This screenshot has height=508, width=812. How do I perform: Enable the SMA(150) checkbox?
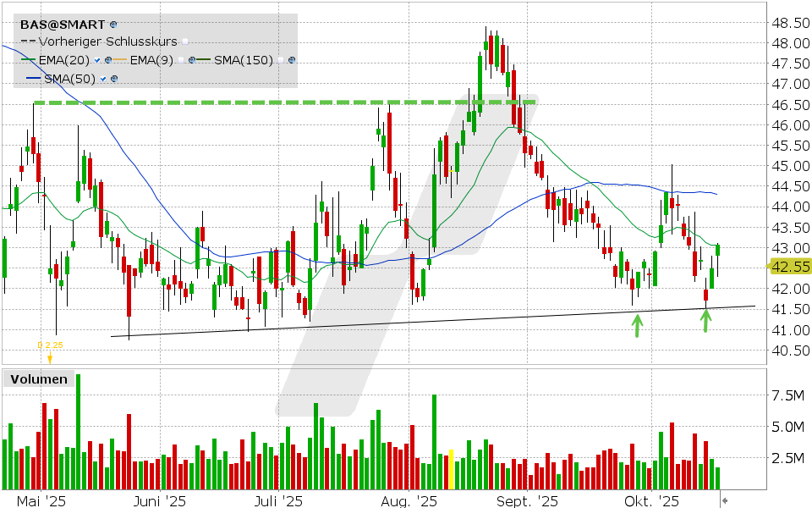coord(280,60)
